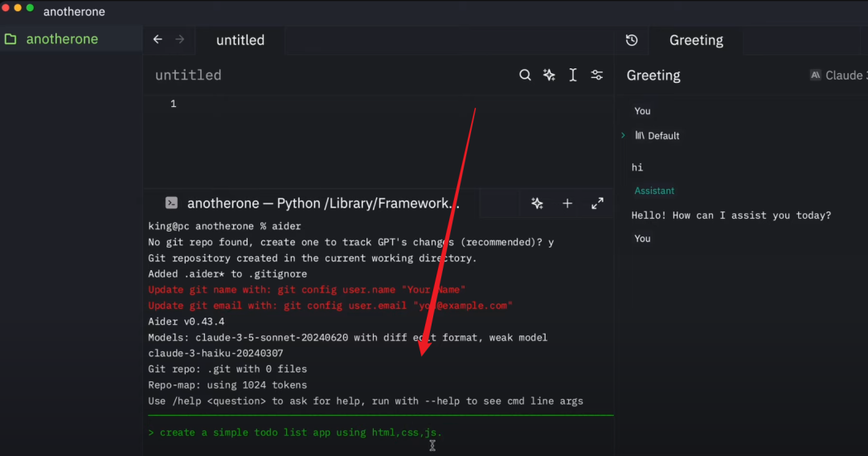Click the untitled breadcrumb label
Viewport: 868px width, 456px height.
point(188,75)
